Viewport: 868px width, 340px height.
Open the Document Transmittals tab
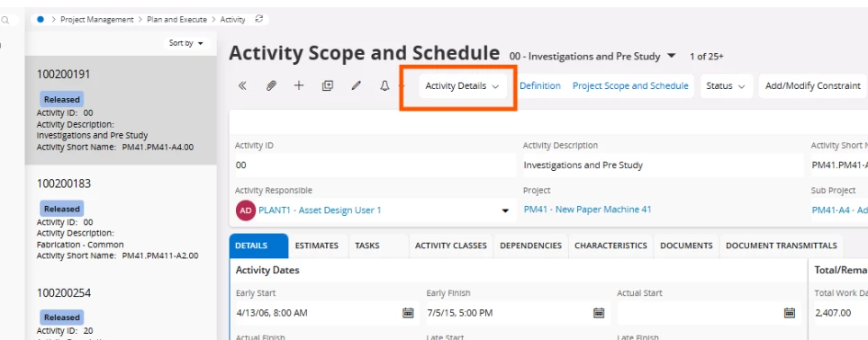point(781,246)
